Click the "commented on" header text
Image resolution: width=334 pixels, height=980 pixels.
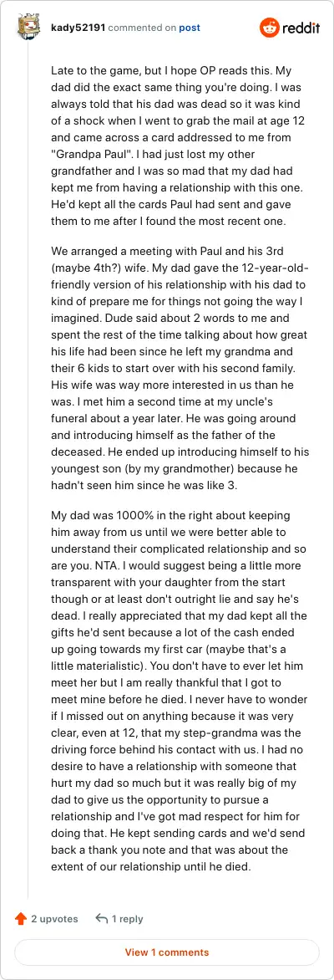point(142,28)
